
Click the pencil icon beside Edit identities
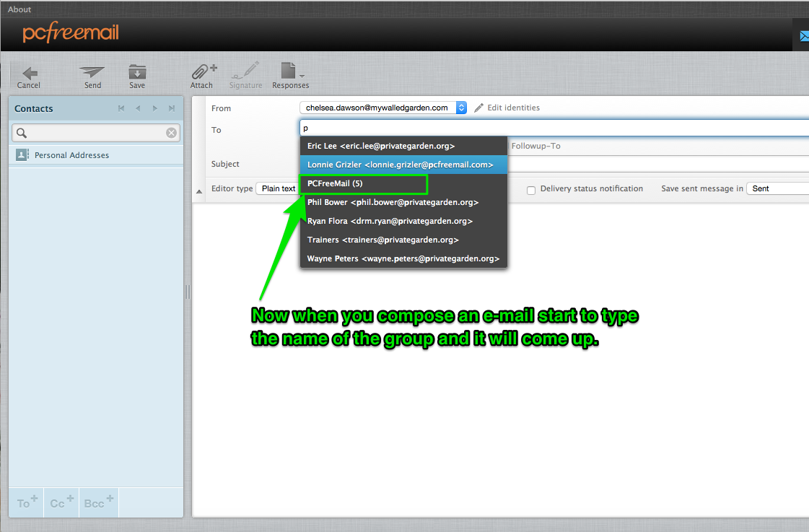click(x=478, y=108)
